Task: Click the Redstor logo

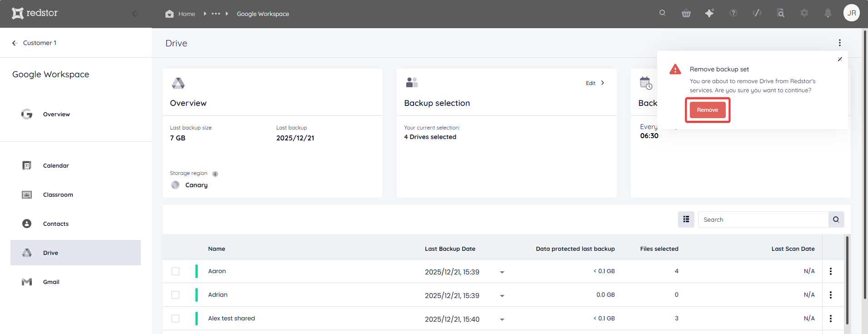Action: tap(35, 13)
